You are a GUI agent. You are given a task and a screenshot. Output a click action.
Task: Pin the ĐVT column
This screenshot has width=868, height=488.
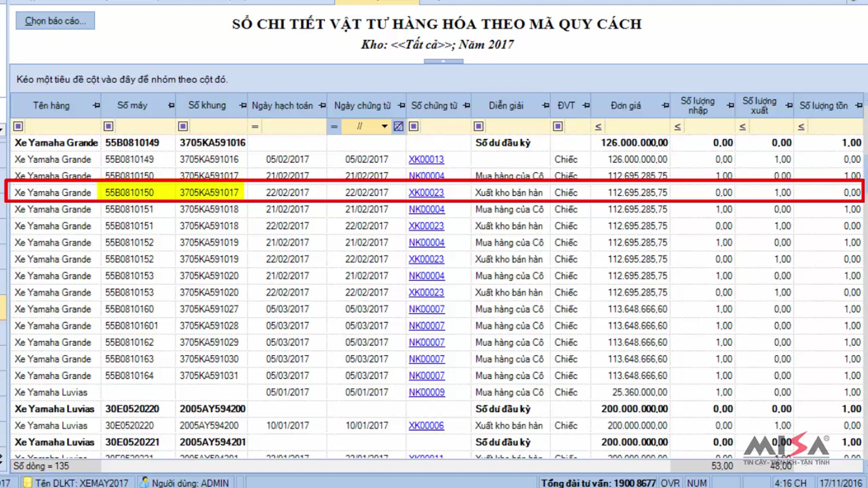coord(586,106)
